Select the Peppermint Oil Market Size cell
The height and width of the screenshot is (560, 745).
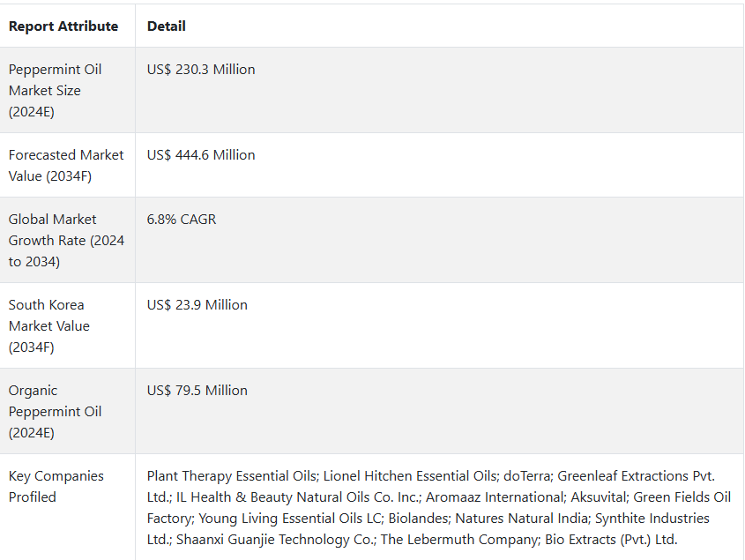pyautogui.click(x=56, y=90)
